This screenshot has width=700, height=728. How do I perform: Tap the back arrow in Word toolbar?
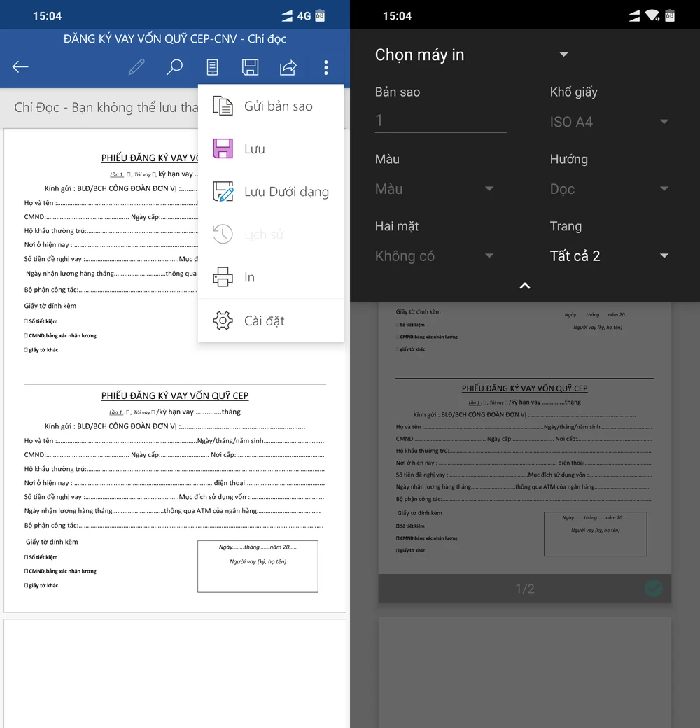20,67
